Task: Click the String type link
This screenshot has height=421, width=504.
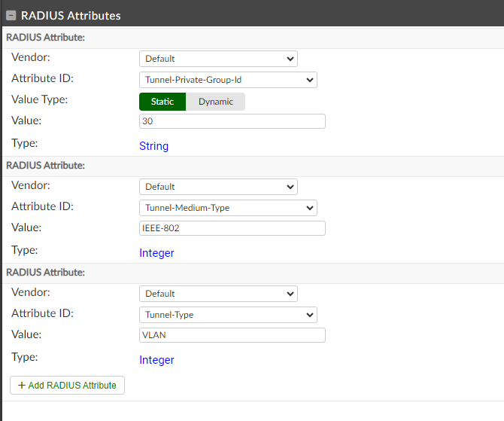Action: [x=154, y=146]
